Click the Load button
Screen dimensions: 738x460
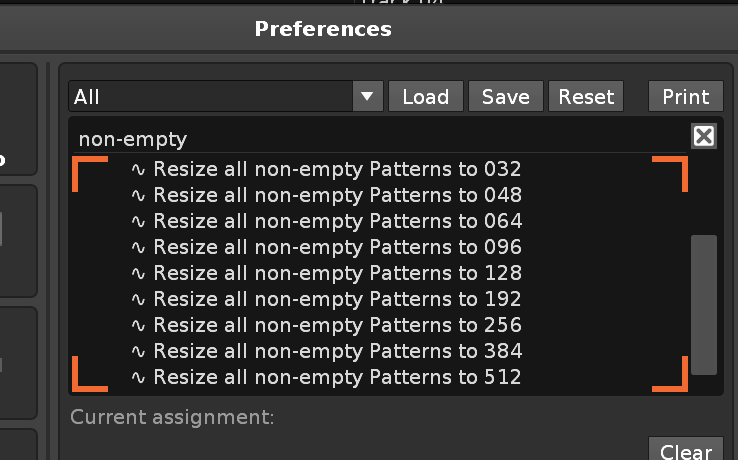coord(425,97)
